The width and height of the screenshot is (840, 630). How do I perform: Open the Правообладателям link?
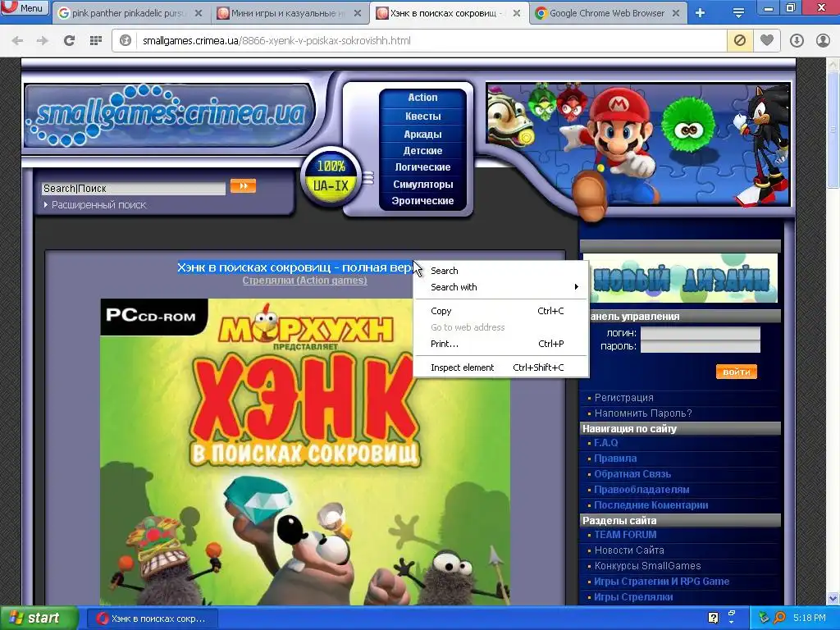pyautogui.click(x=641, y=489)
